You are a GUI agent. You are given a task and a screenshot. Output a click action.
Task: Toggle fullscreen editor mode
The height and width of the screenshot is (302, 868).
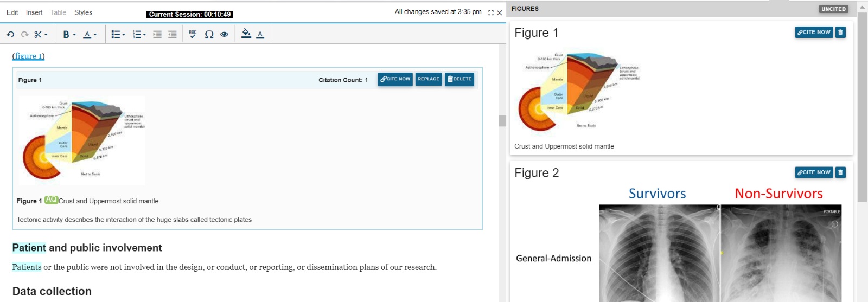click(491, 13)
